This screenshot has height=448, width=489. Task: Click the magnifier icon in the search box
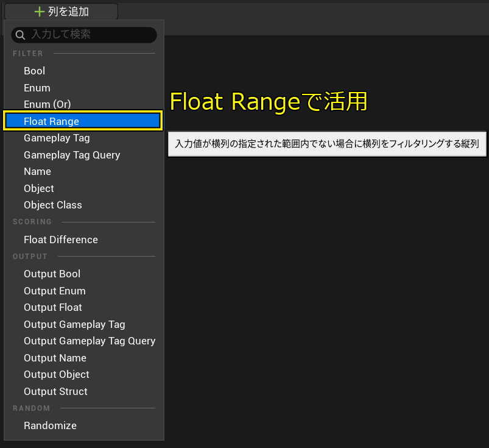(20, 35)
